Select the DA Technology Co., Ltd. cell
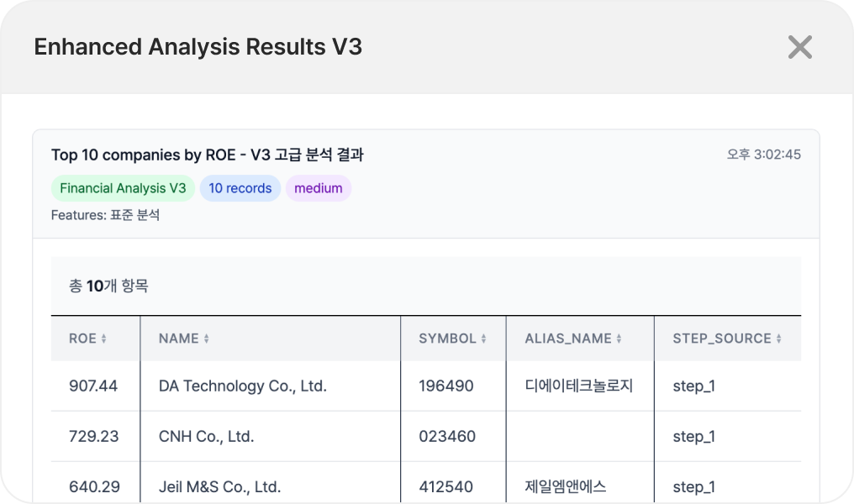Screen dimensions: 854x504 tap(242, 386)
